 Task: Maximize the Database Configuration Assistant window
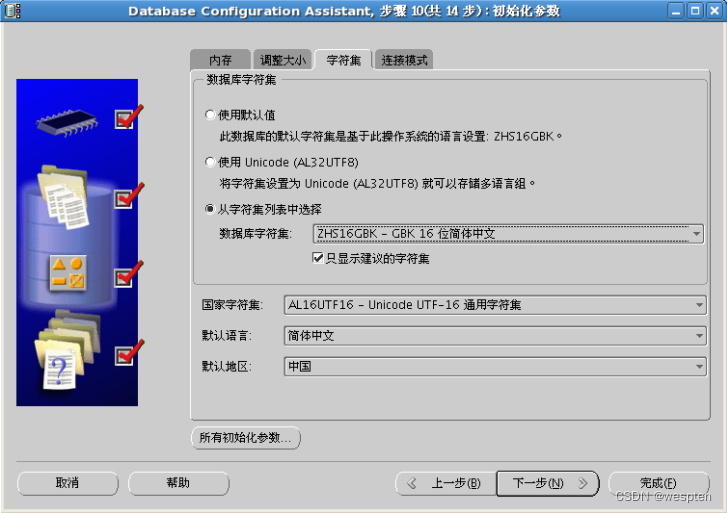(x=695, y=11)
